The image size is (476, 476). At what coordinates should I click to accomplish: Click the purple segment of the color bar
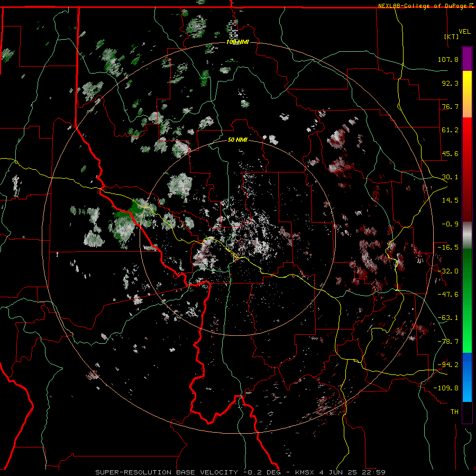tap(467, 59)
